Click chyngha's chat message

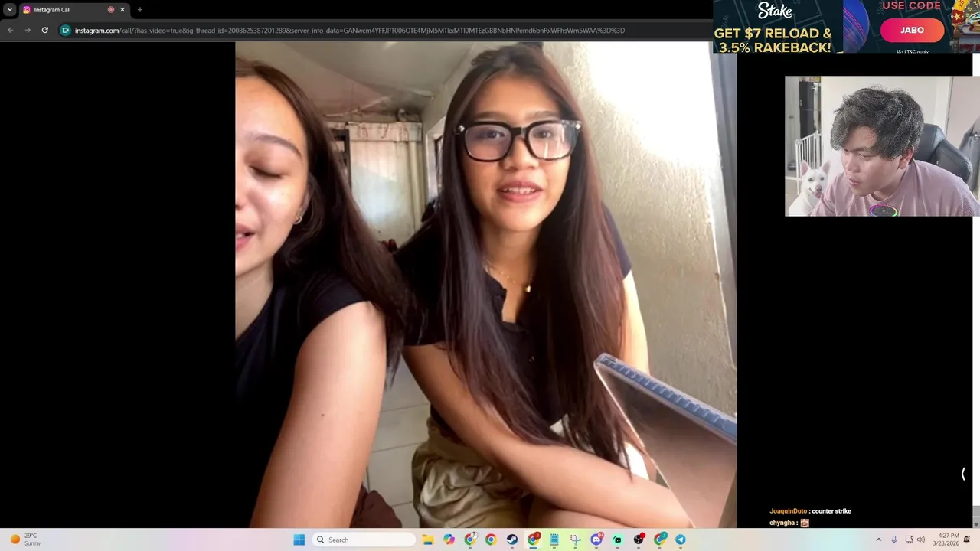[x=789, y=523]
